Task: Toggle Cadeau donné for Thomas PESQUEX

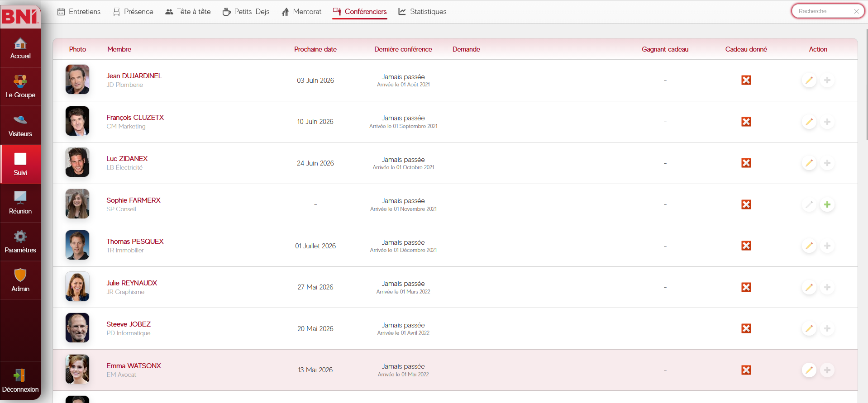Action: pyautogui.click(x=746, y=246)
